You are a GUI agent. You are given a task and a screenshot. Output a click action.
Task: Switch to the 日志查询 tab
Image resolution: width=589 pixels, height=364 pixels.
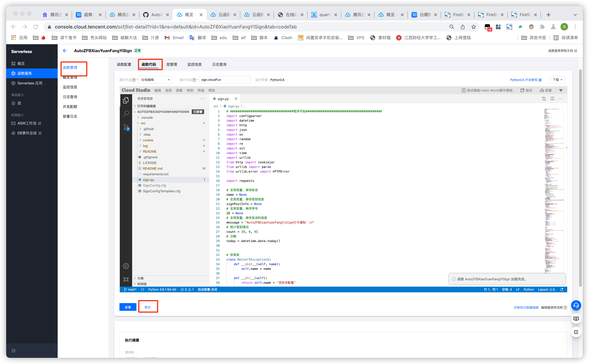coord(219,64)
